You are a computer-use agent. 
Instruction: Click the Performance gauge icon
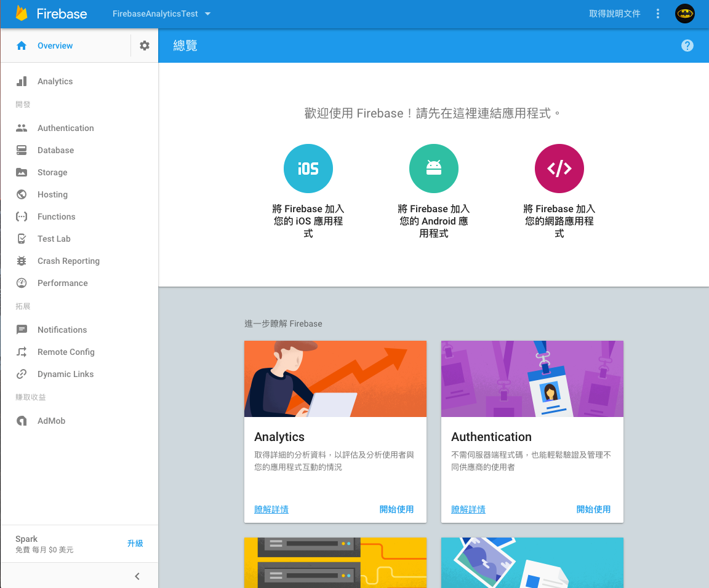[22, 283]
